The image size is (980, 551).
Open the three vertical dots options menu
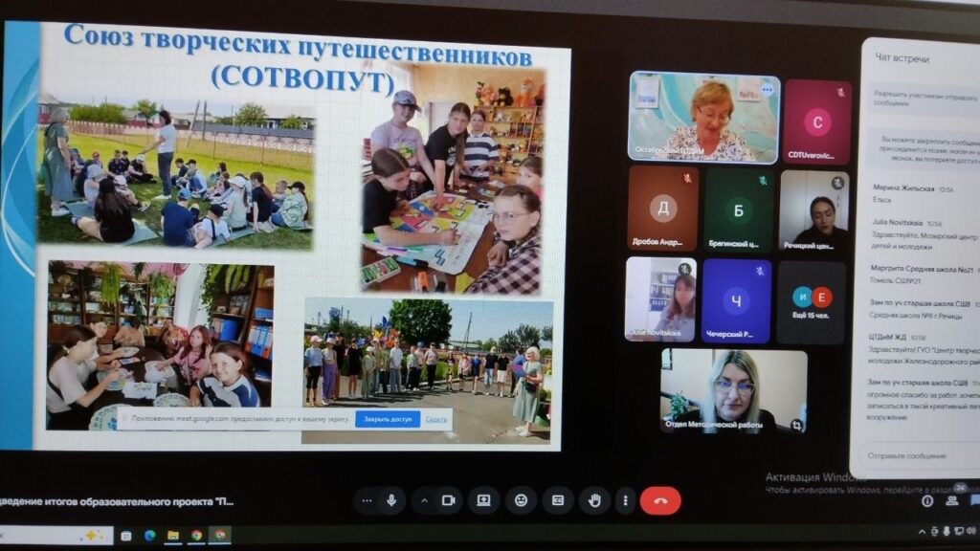(624, 500)
